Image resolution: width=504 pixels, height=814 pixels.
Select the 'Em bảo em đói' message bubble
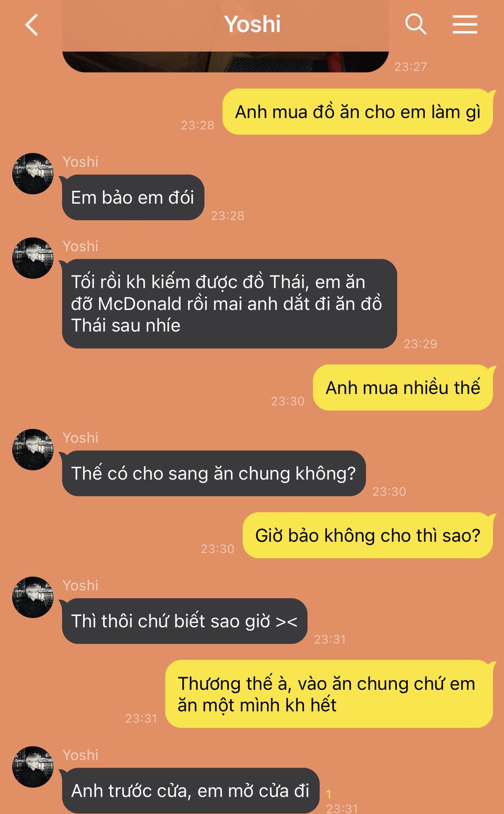133,198
